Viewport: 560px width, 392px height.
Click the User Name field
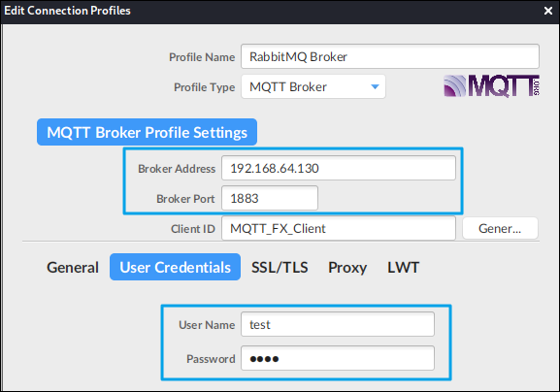pos(338,324)
